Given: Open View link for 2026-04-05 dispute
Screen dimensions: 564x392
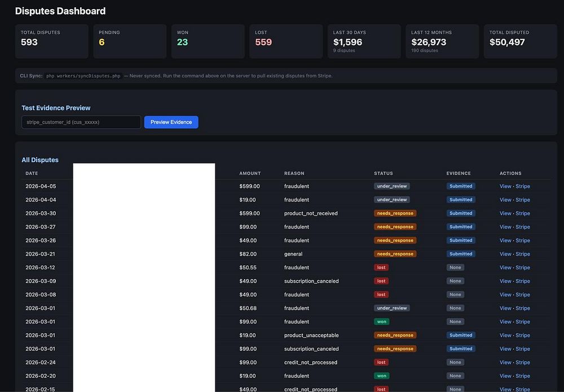Looking at the screenshot, I should (505, 186).
